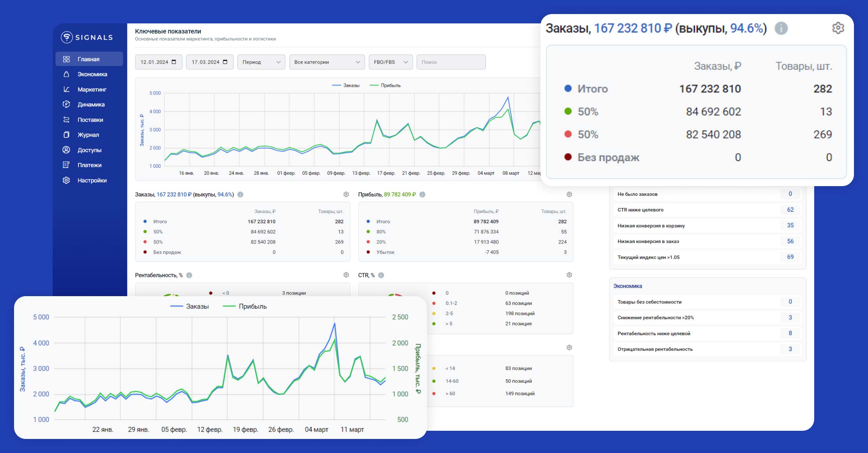This screenshot has height=453, width=868.
Task: Toggle the Заказы series in the top chart legend
Action: (x=346, y=85)
